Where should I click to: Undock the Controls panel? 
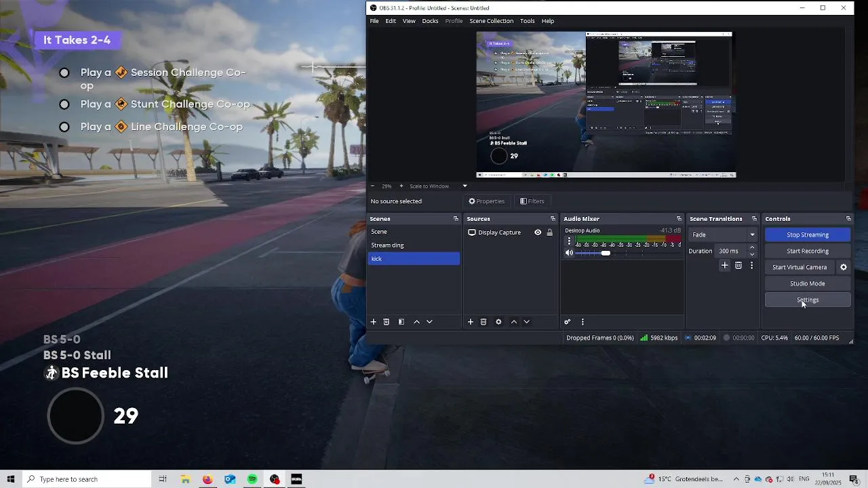click(x=848, y=219)
